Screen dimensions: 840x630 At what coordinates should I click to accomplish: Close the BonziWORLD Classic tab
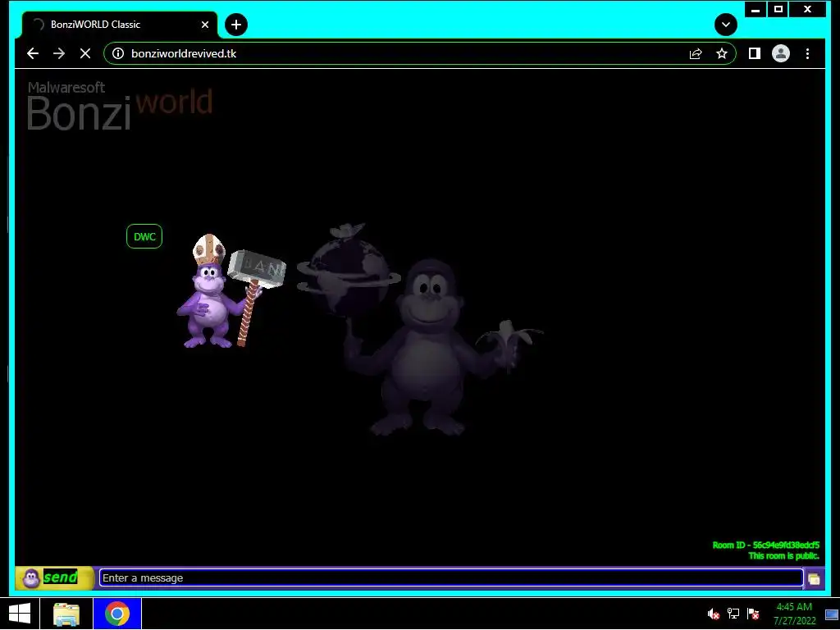coord(204,25)
